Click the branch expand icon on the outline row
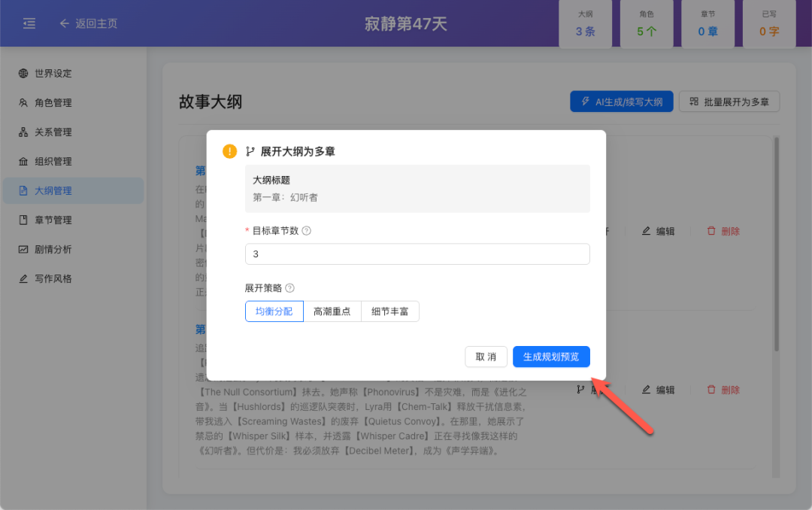 click(x=579, y=390)
